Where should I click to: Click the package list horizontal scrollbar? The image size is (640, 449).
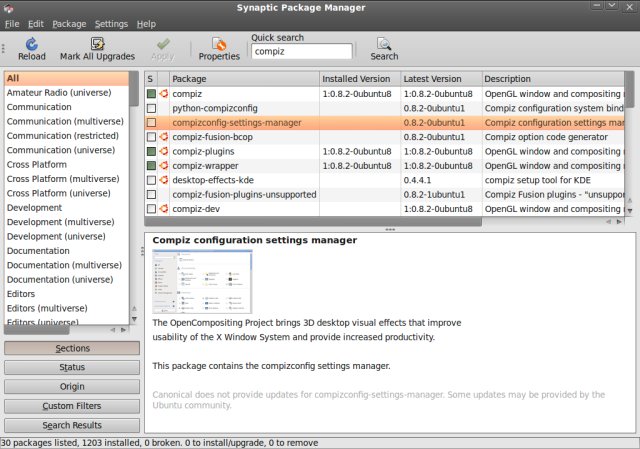[313, 222]
